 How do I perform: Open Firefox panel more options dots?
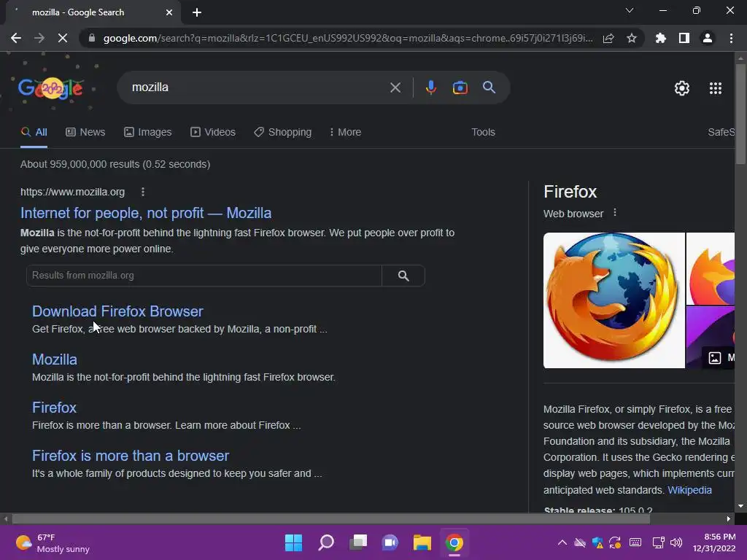tap(615, 212)
